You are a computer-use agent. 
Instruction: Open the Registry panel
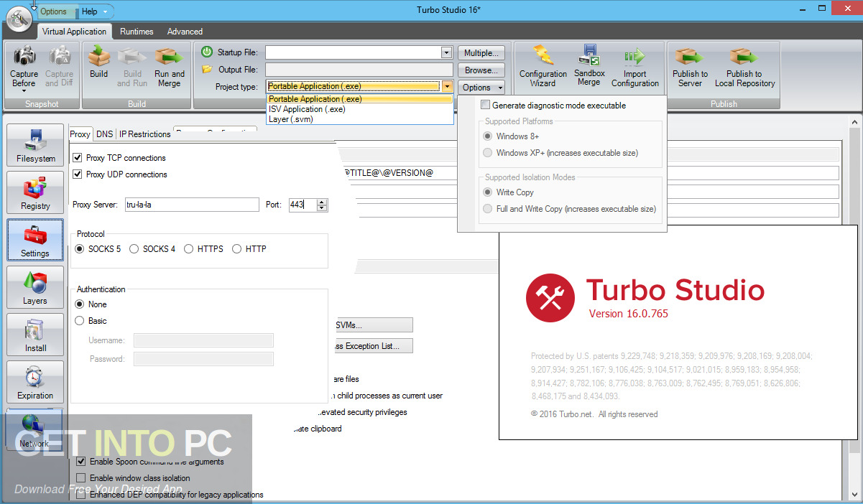point(35,192)
